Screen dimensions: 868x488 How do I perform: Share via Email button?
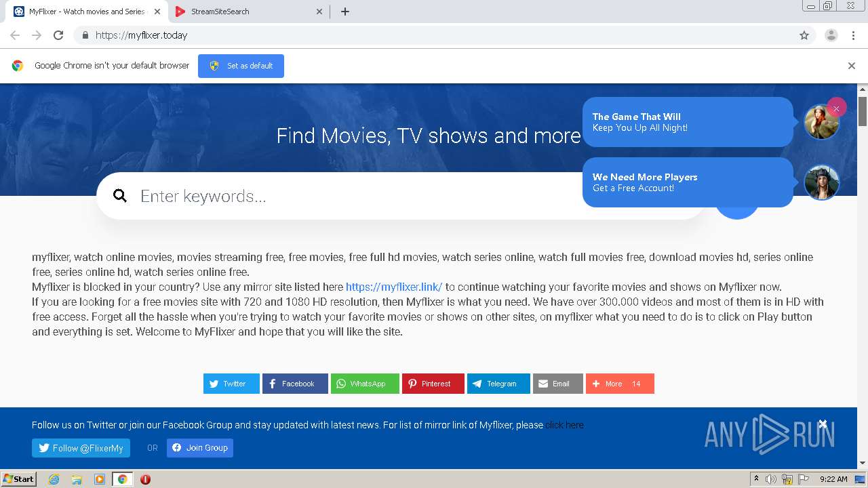[557, 384]
